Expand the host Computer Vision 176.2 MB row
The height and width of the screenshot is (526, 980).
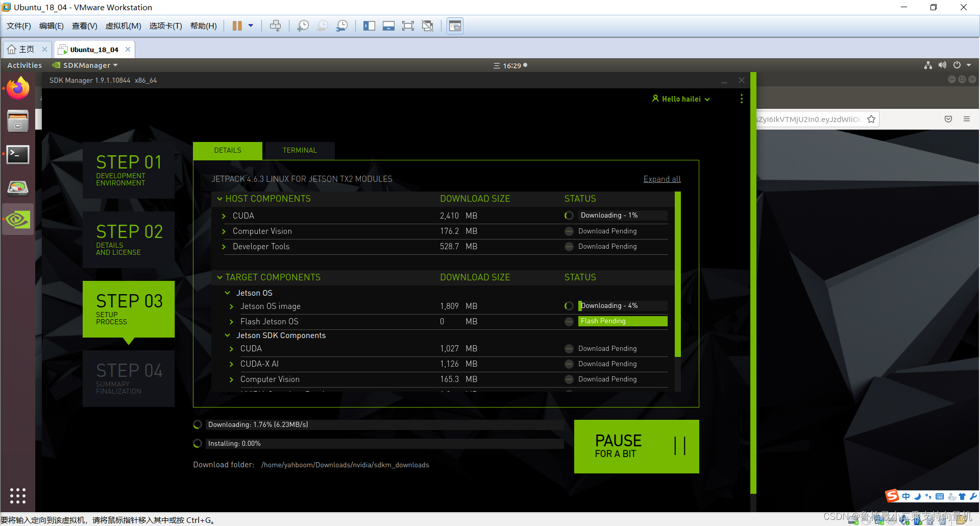pos(224,231)
